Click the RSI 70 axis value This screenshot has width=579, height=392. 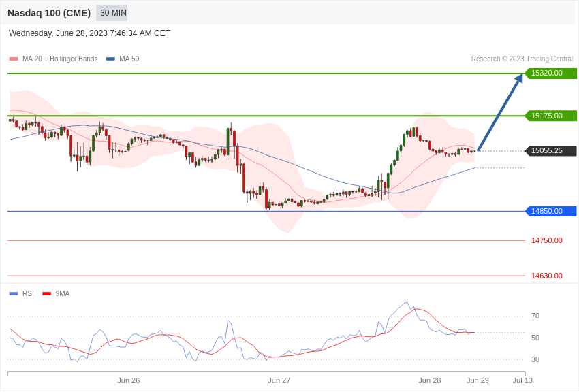click(535, 316)
